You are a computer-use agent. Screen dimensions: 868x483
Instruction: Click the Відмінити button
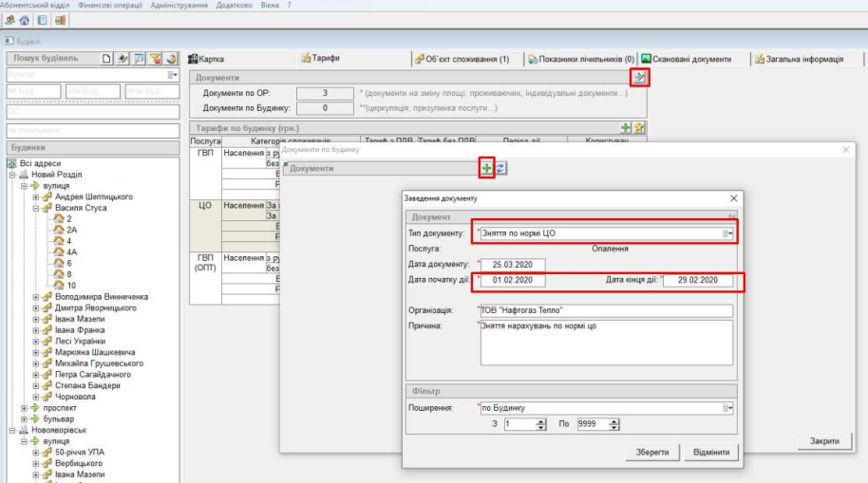point(710,452)
